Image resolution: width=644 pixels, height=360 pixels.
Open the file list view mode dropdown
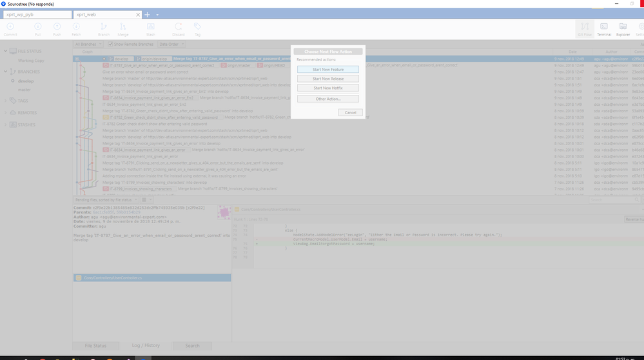146,200
